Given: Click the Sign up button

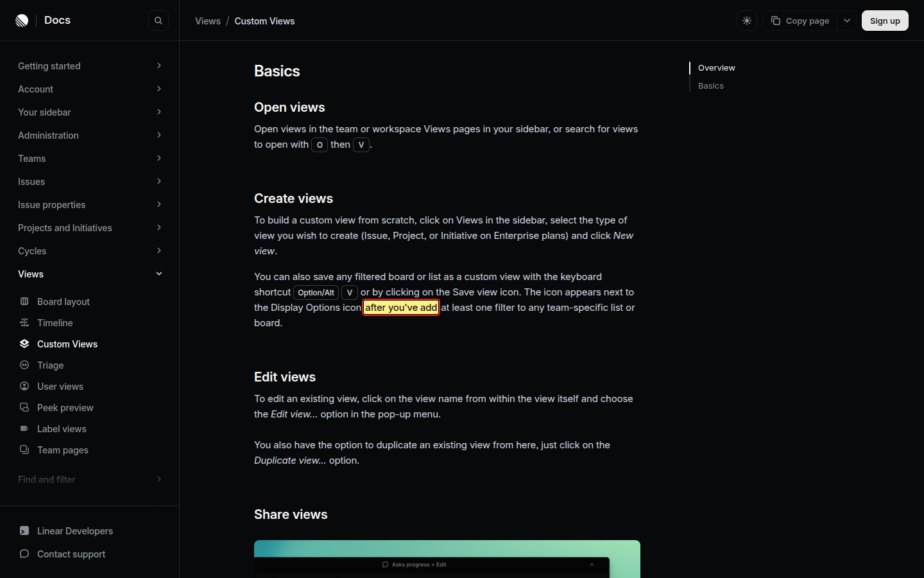Looking at the screenshot, I should tap(885, 21).
